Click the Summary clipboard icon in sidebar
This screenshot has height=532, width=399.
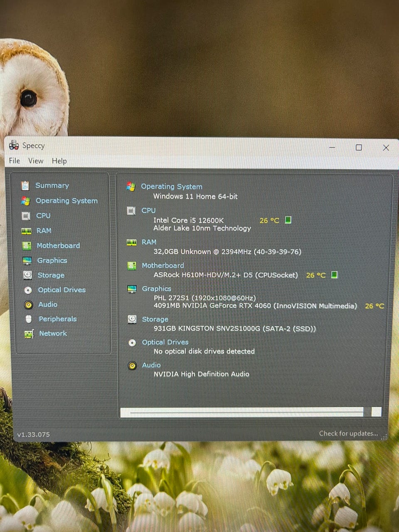click(25, 185)
